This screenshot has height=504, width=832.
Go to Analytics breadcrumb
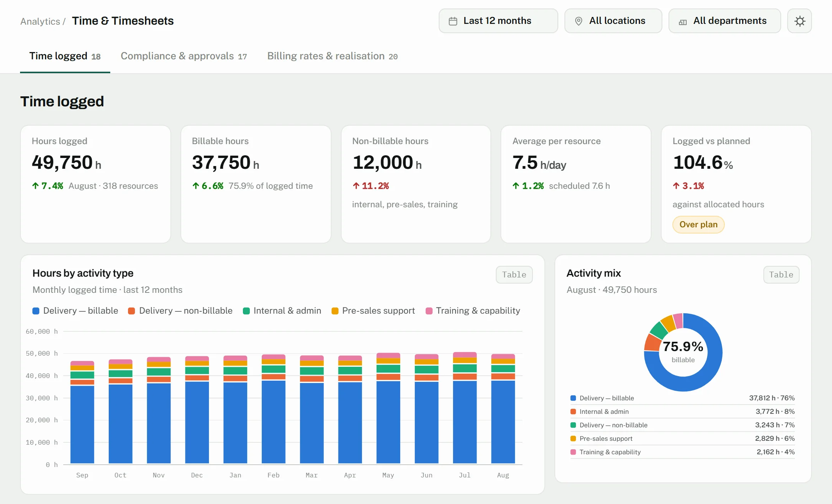pos(40,22)
